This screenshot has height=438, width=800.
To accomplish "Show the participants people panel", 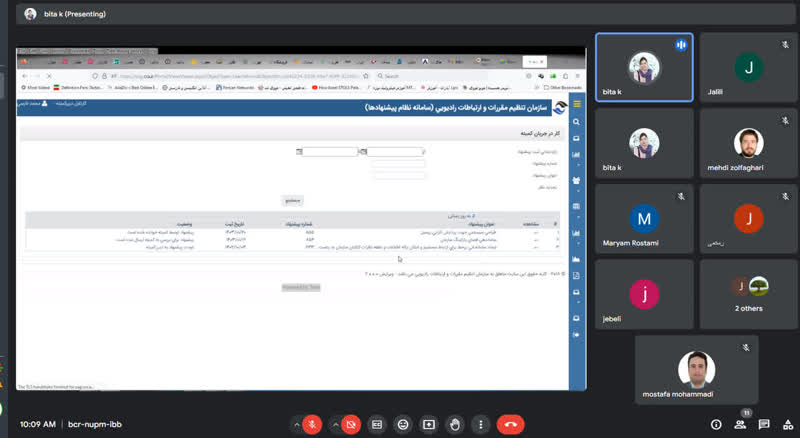I will pyautogui.click(x=740, y=424).
